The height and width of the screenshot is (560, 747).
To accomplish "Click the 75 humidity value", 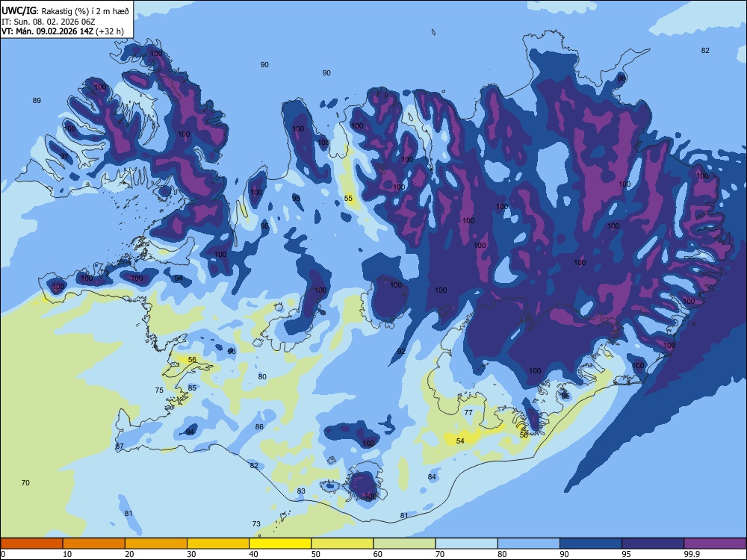I will click(x=159, y=390).
